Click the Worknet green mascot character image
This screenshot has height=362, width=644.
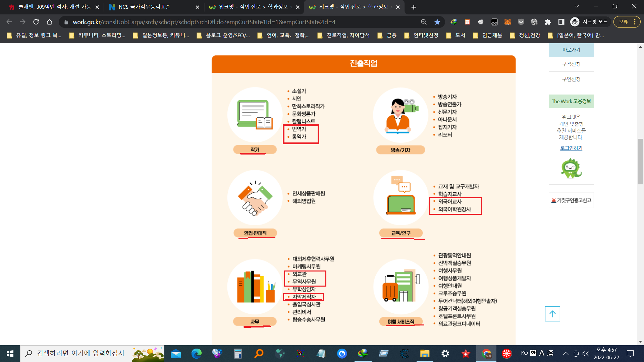(x=571, y=168)
